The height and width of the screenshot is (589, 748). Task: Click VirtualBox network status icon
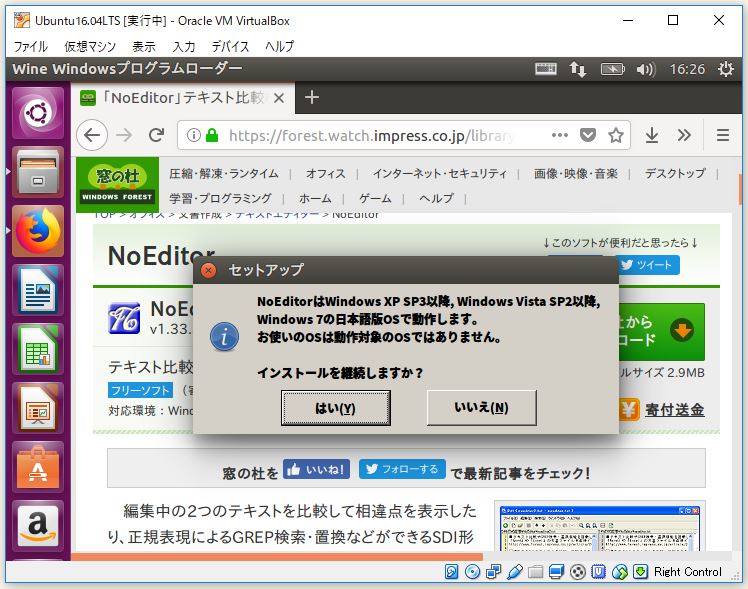(x=493, y=571)
